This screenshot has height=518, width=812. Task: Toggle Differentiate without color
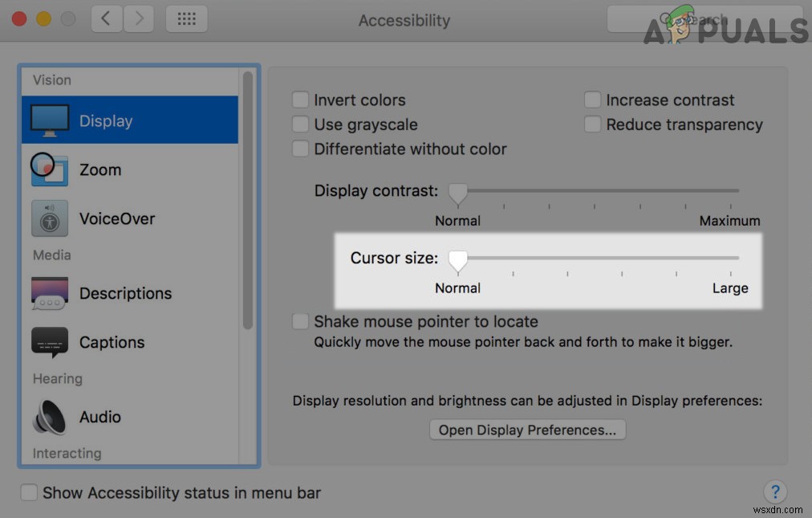click(300, 149)
